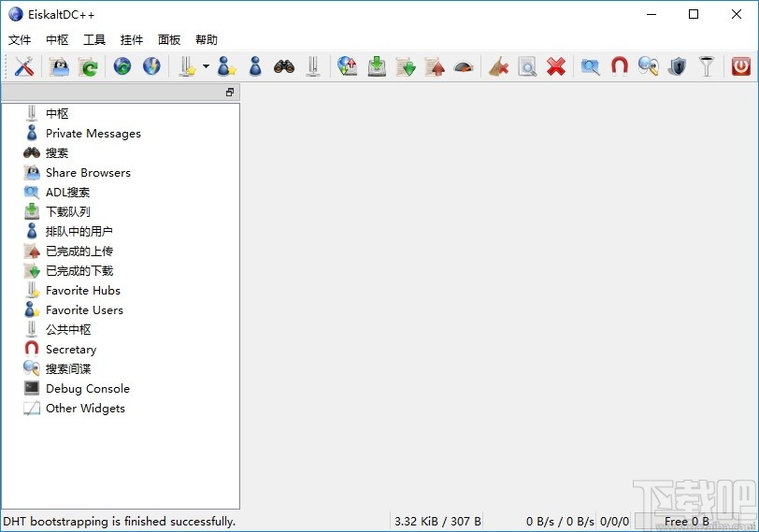759x532 pixels.
Task: Open the 中枢 menu in menu bar
Action: (x=57, y=39)
